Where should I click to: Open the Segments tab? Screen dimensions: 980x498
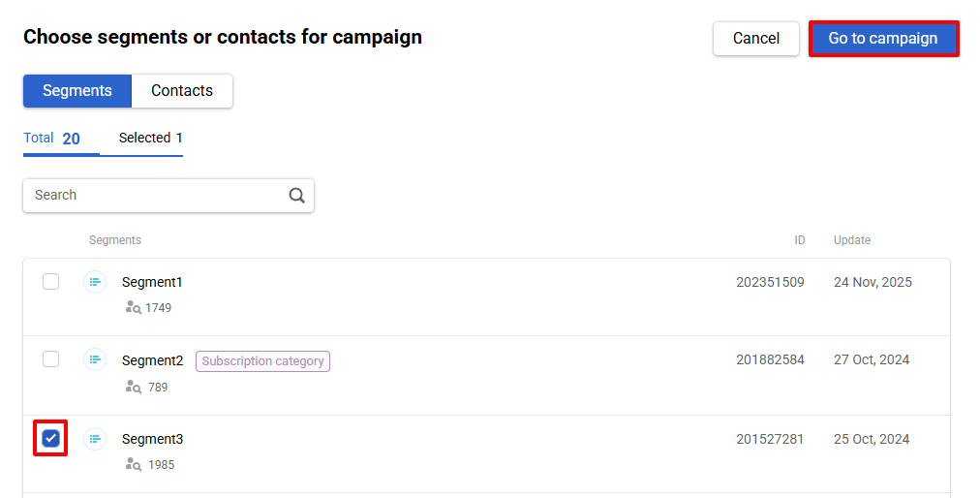77,91
